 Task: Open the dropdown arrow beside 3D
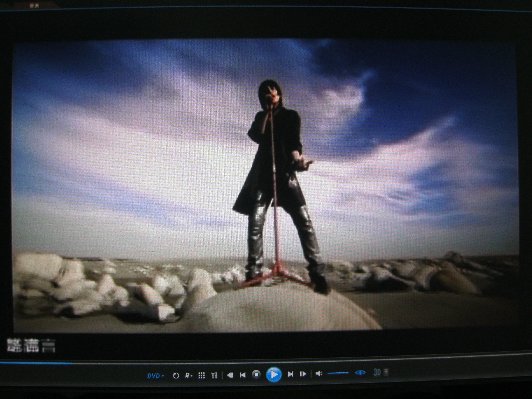click(386, 372)
